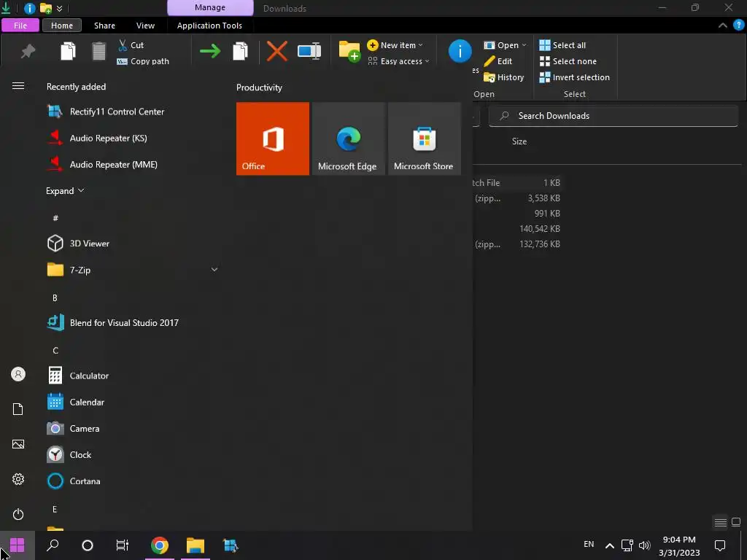Click the Pin to Quick access icon
Screen dimensions: 747x560
tap(28, 51)
